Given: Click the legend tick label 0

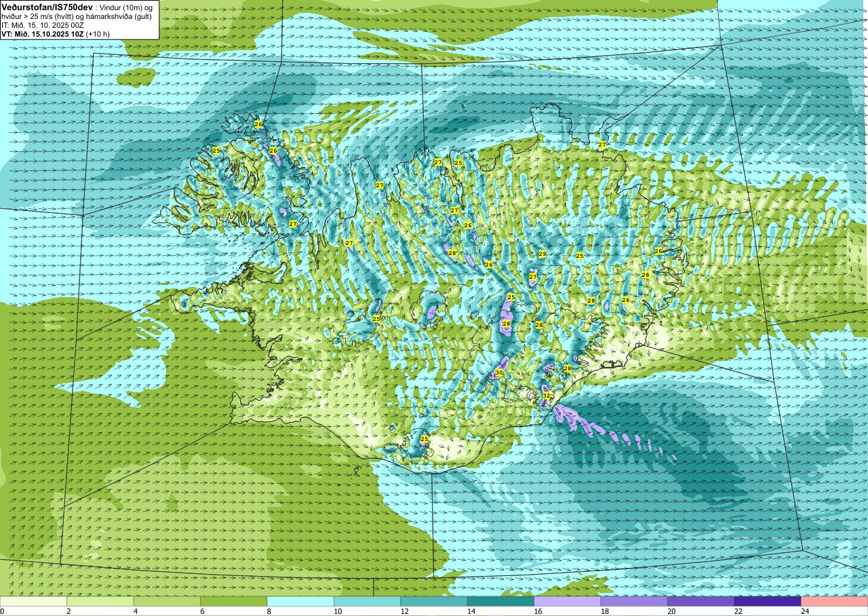Looking at the screenshot, I should 2,612.
